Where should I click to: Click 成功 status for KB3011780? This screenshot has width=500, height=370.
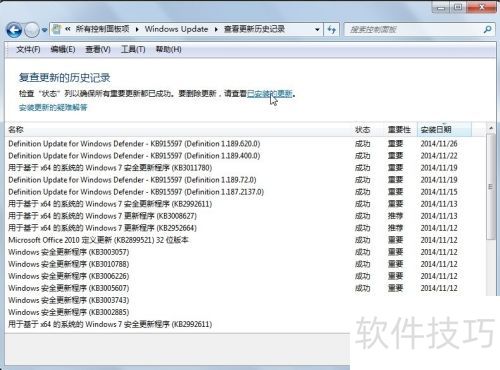[363, 168]
